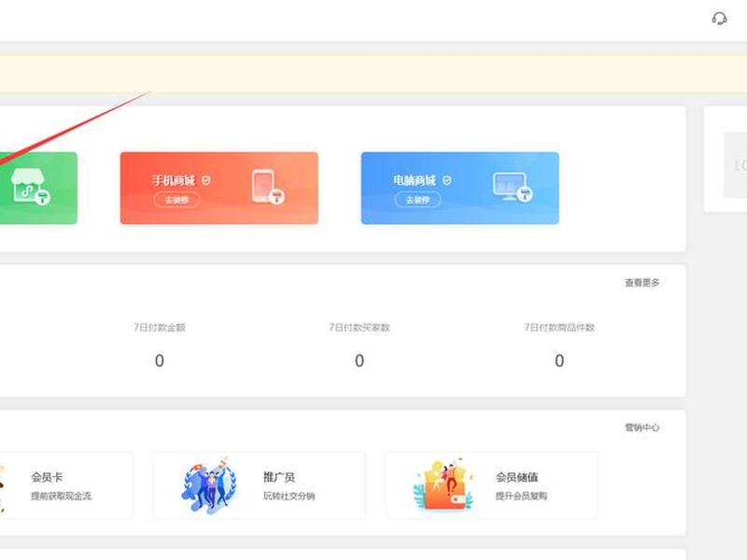
Task: Click the 0 value under 7日付款商品件数
Action: pyautogui.click(x=559, y=360)
